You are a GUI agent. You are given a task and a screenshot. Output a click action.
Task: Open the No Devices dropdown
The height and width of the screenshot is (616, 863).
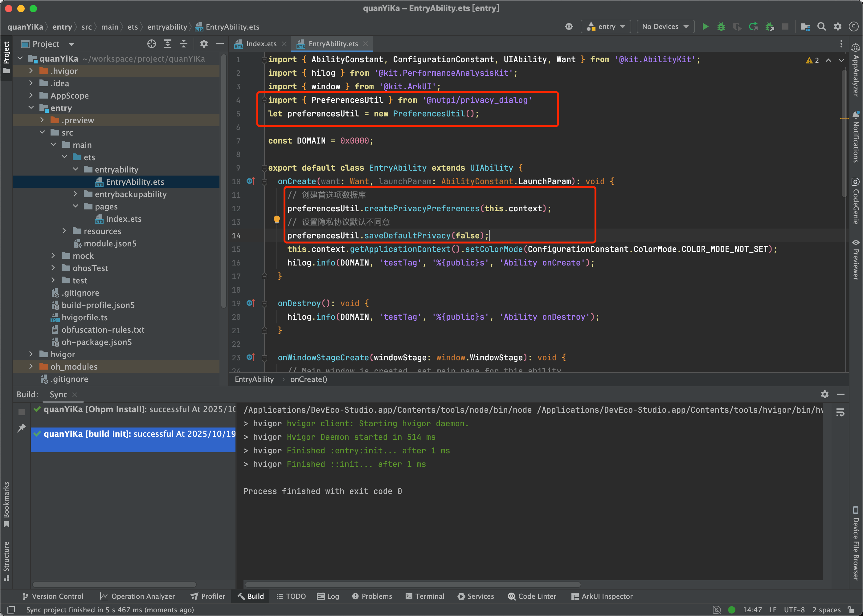pyautogui.click(x=665, y=26)
